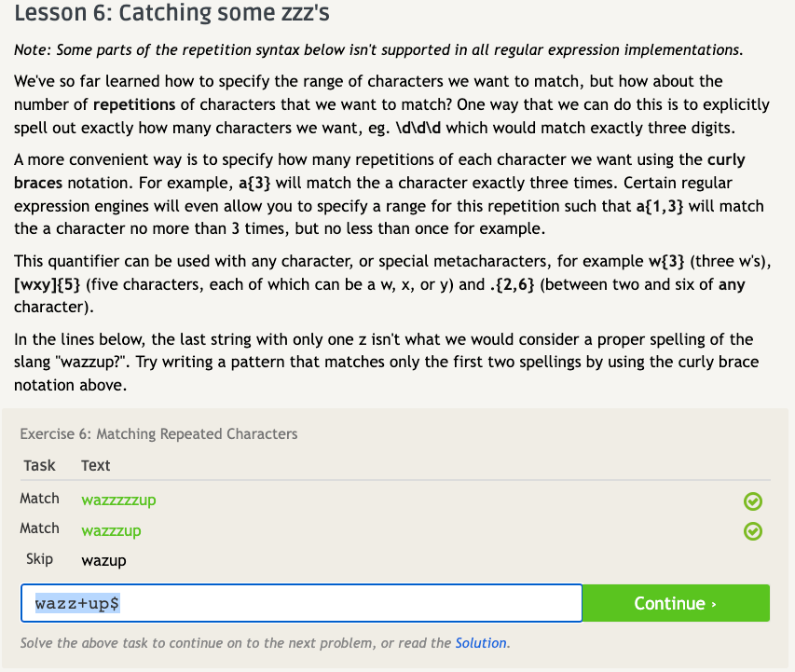
Task: Click the first Match label
Action: click(x=39, y=499)
